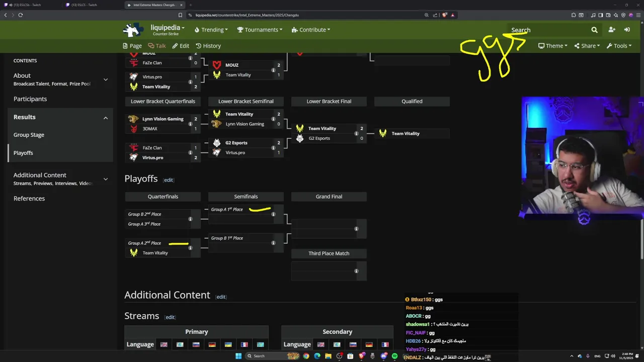Click the Russian flag in Secondary streams

point(353,344)
